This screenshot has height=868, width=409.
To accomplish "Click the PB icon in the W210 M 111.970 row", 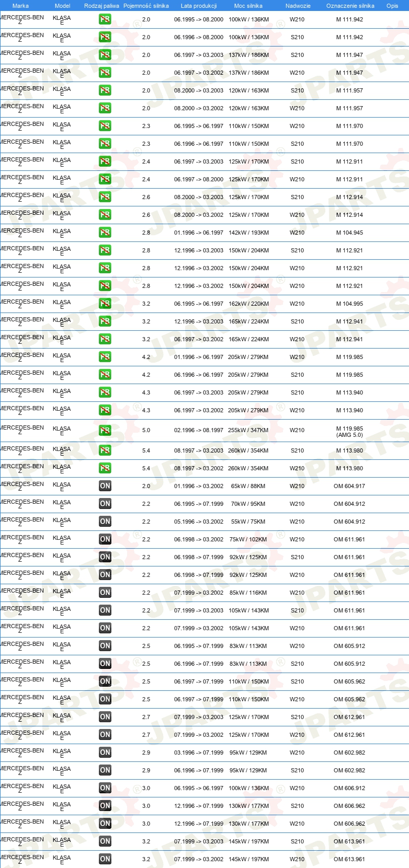I will click(105, 126).
